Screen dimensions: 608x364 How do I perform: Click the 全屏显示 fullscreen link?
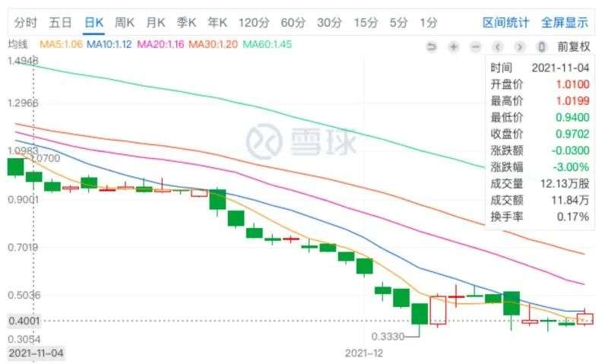click(565, 23)
